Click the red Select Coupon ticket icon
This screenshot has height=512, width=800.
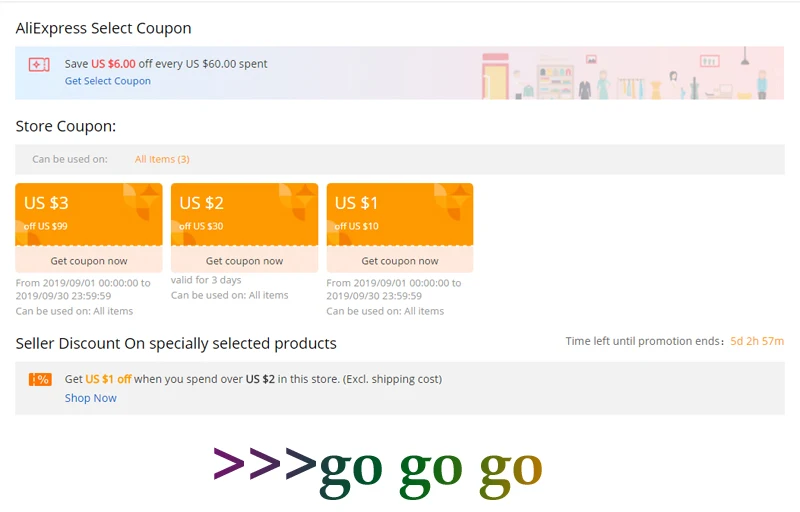click(x=39, y=65)
